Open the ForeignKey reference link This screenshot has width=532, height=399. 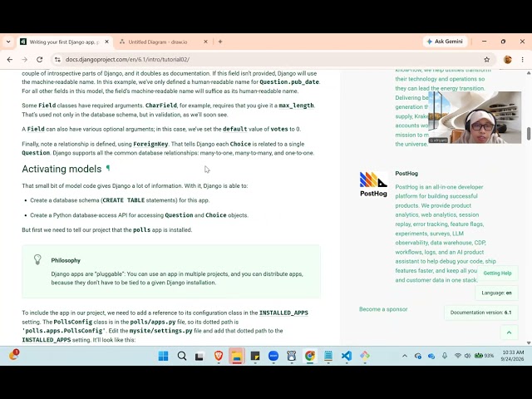point(150,144)
